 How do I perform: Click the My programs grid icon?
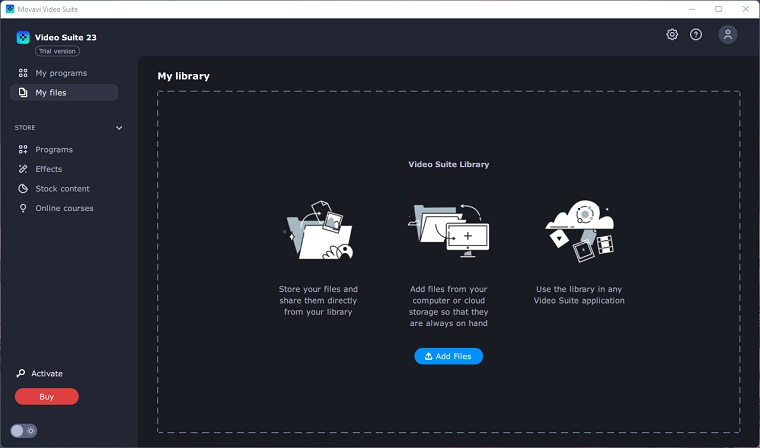pyautogui.click(x=23, y=73)
